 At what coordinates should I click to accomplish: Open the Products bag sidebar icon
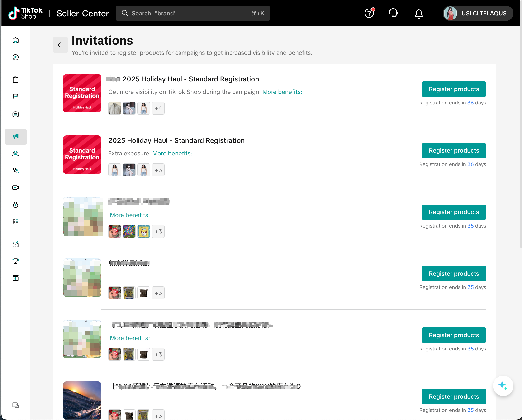pos(15,97)
